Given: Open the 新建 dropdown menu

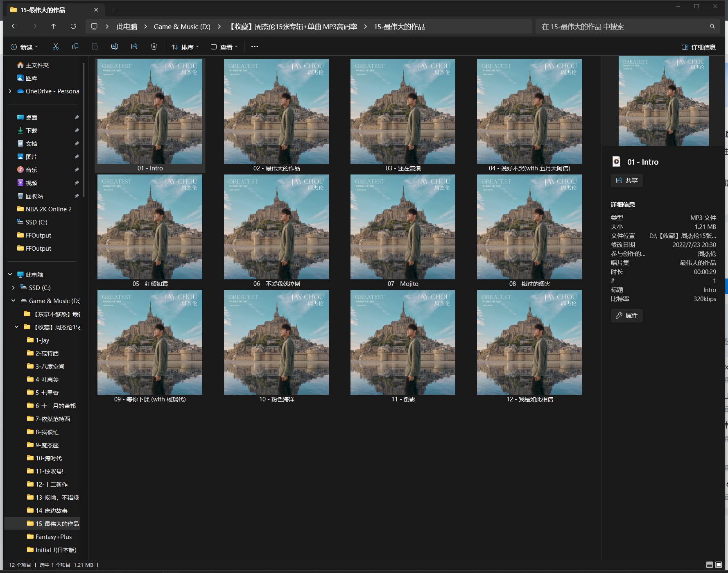Looking at the screenshot, I should click(x=24, y=47).
